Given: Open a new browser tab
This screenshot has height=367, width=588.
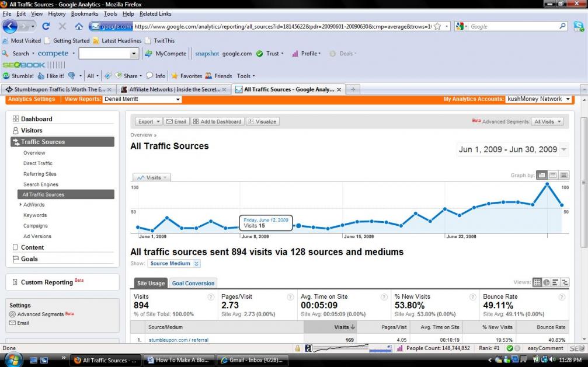Looking at the screenshot, I should (353, 89).
